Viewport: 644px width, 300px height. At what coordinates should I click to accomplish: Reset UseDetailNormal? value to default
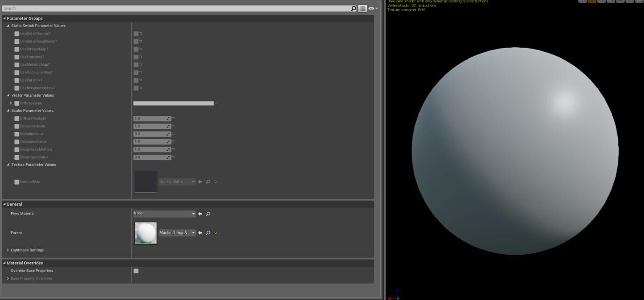(x=140, y=34)
